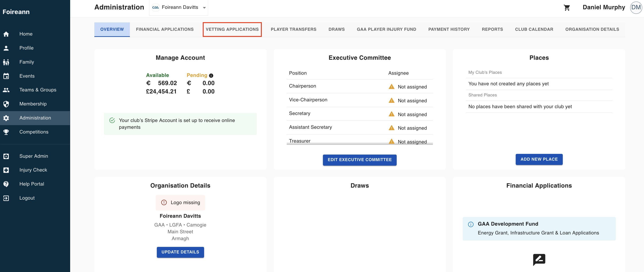
Task: Click Edit Executive Committee button
Action: click(360, 160)
